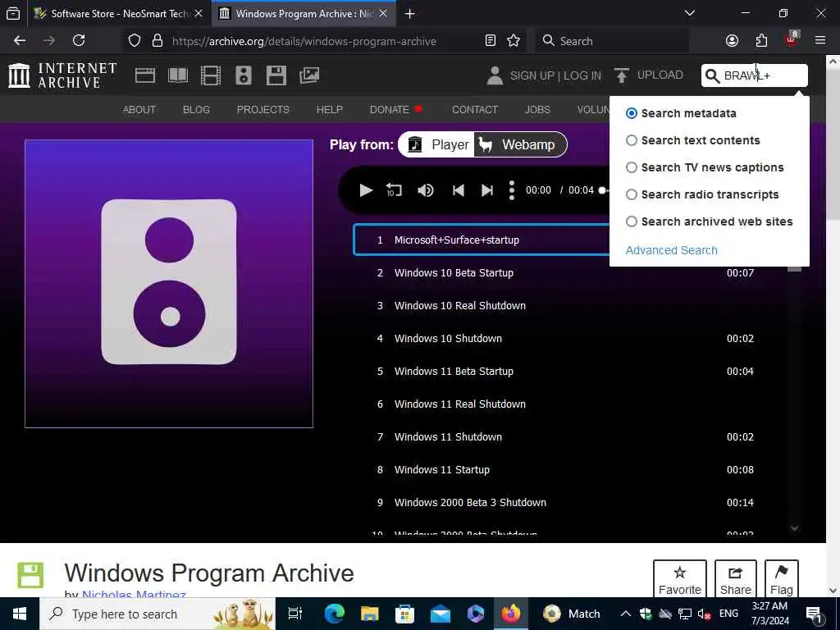Open the player's three-dot options menu
Image resolution: width=840 pixels, height=630 pixels.
click(x=512, y=190)
